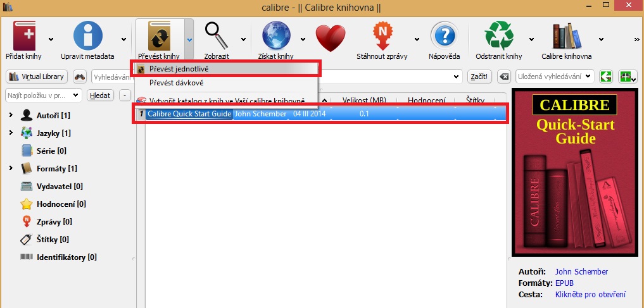The image size is (644, 308).
Task: Open dropdown arrow next to Zobrazit
Action: pyautogui.click(x=243, y=39)
